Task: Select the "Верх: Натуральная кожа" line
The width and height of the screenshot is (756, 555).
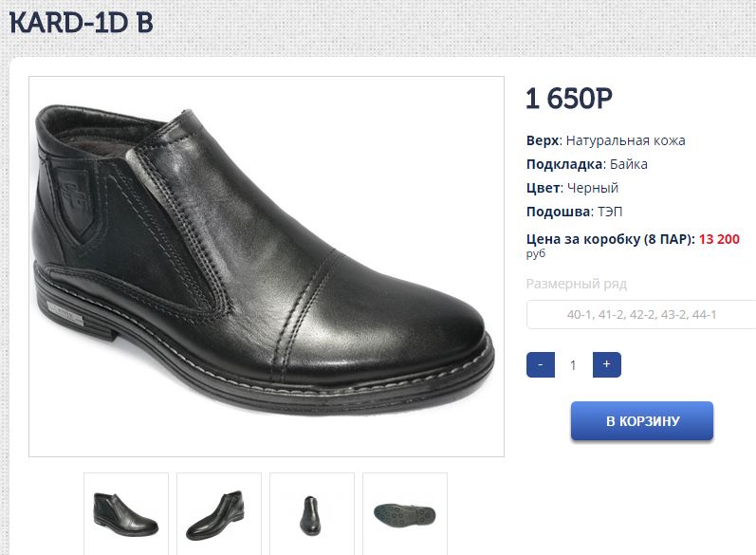Action: [x=605, y=140]
